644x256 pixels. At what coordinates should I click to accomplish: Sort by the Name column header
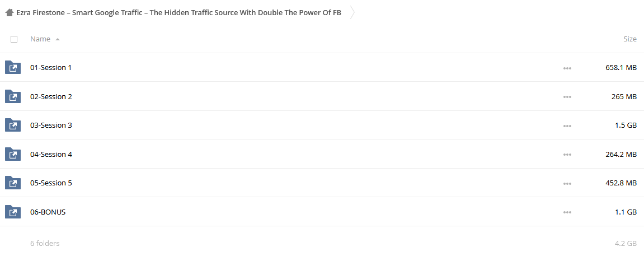40,39
